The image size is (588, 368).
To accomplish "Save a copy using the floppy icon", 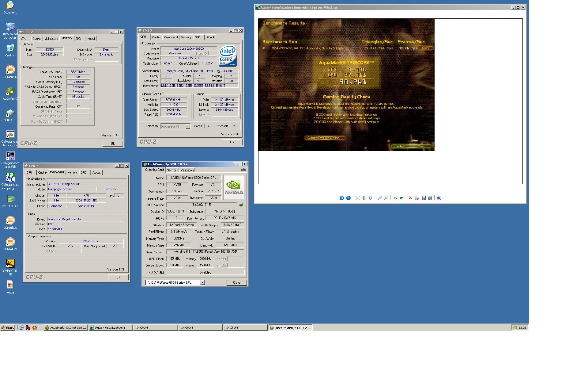I will click(x=424, y=198).
